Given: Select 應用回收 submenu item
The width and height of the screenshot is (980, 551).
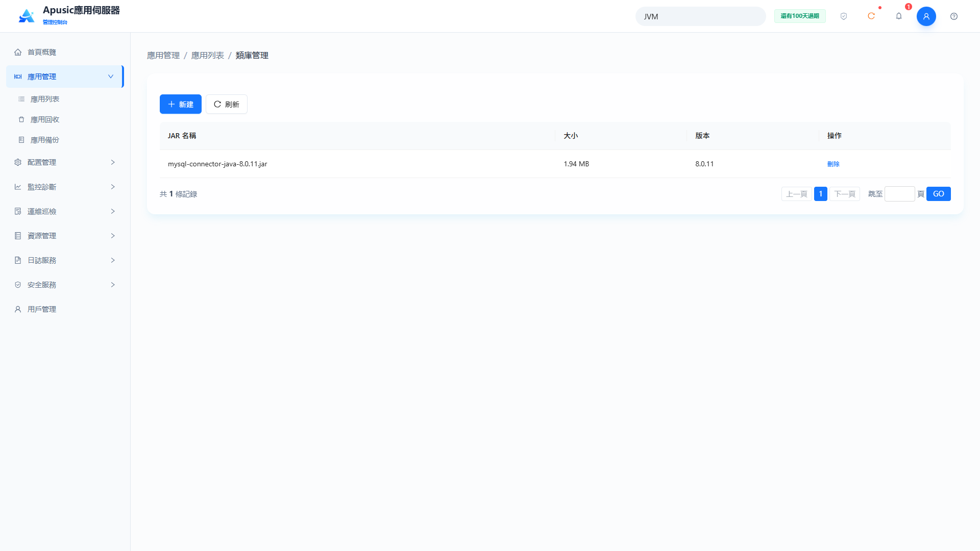Looking at the screenshot, I should (x=65, y=119).
